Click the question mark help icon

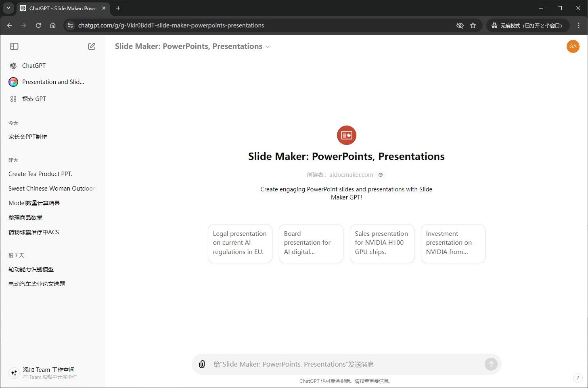click(578, 378)
